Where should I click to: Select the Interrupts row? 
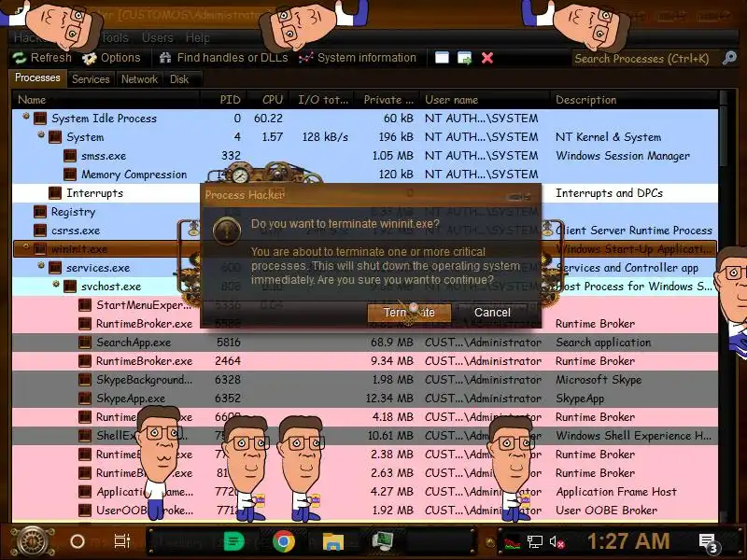[365, 193]
